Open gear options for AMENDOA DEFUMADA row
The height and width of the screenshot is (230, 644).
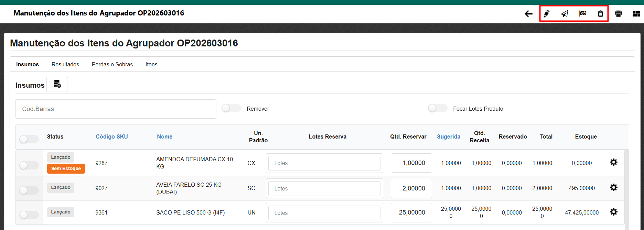tap(613, 162)
